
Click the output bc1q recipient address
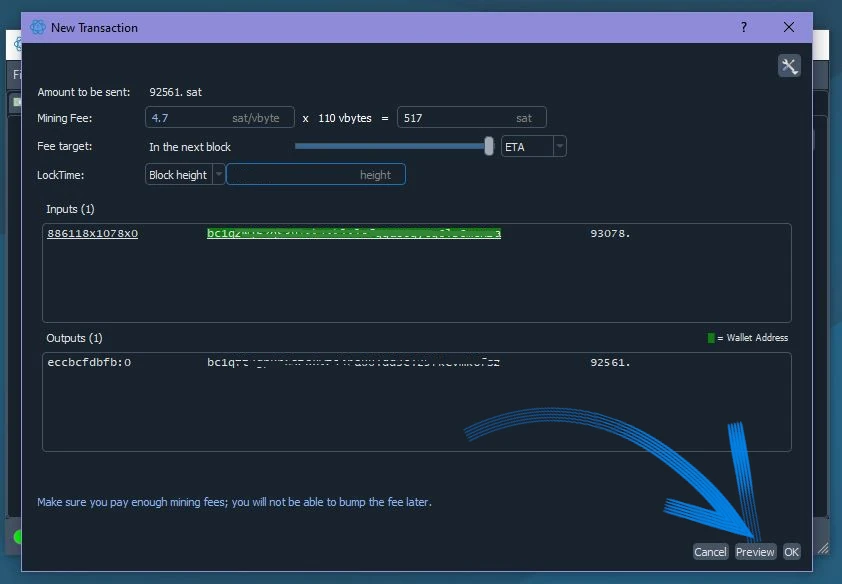pos(354,363)
